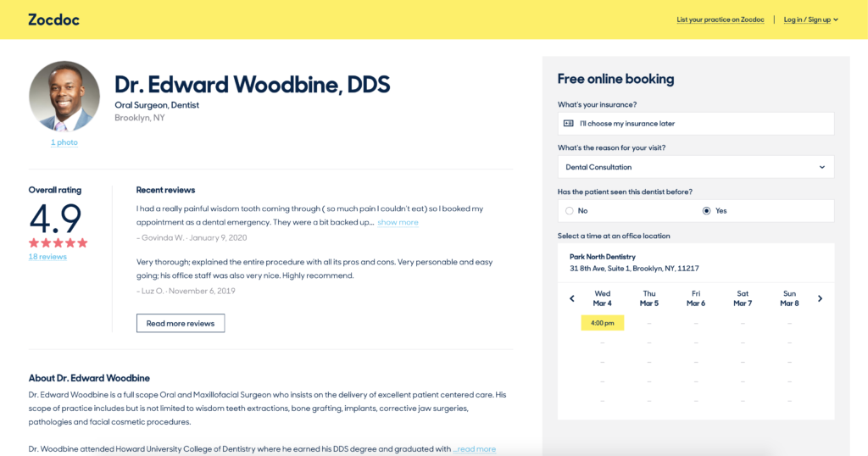Open the insurance selection field
868x456 pixels.
click(696, 124)
